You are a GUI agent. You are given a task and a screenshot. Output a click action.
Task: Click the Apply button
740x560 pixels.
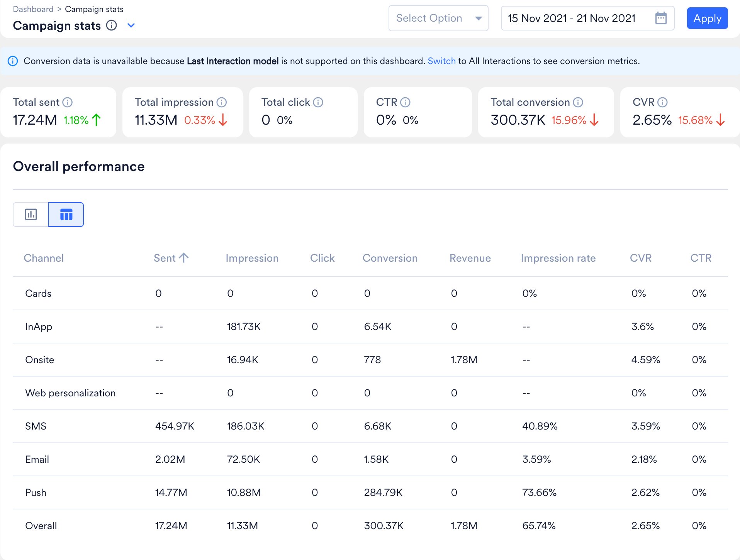[x=707, y=18]
